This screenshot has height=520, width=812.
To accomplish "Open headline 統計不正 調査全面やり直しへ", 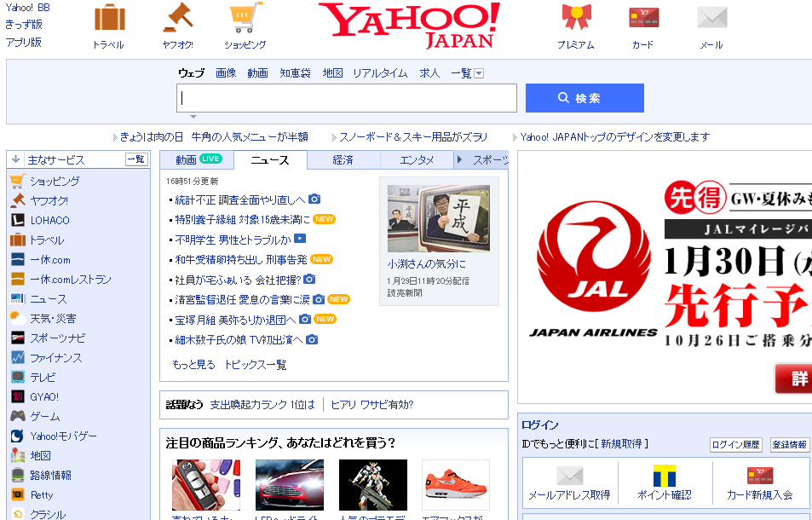I will [240, 200].
